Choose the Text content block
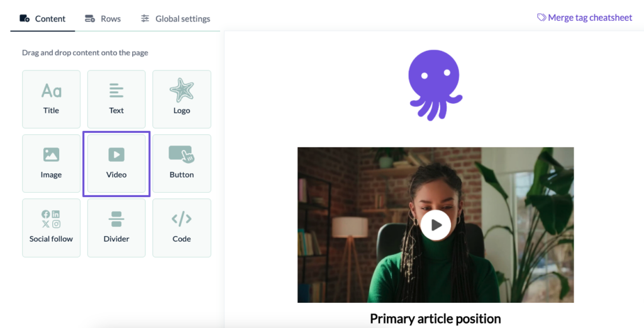Image resolution: width=644 pixels, height=328 pixels. [x=116, y=99]
